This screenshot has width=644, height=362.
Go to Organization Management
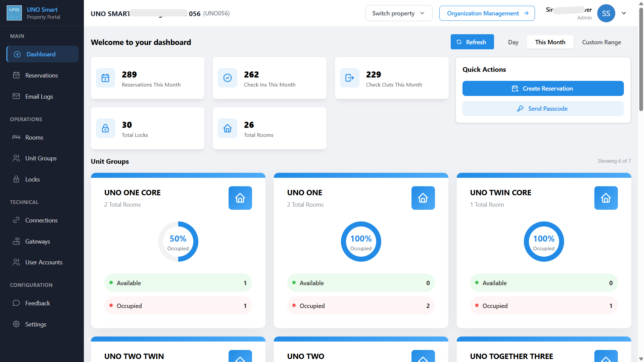[487, 13]
